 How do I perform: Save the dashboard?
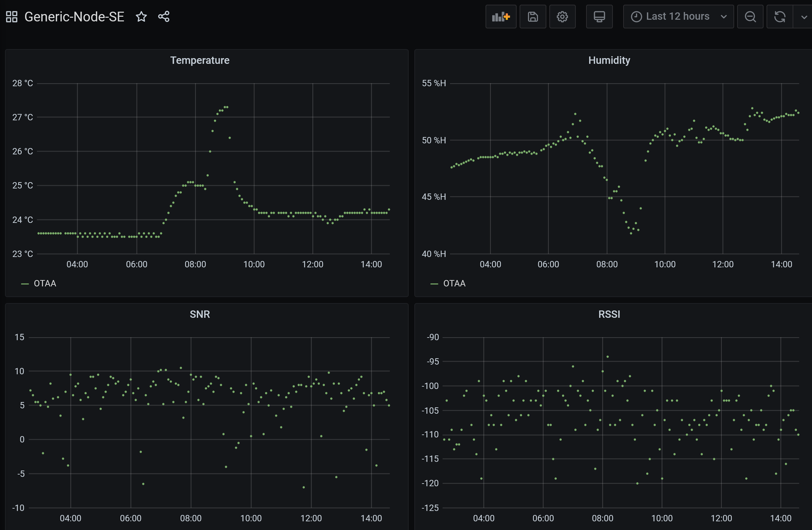tap(533, 16)
